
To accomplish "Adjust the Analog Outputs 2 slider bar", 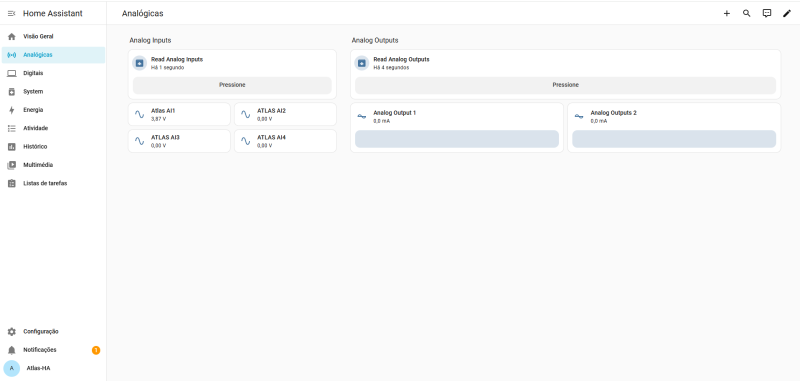I will click(674, 139).
